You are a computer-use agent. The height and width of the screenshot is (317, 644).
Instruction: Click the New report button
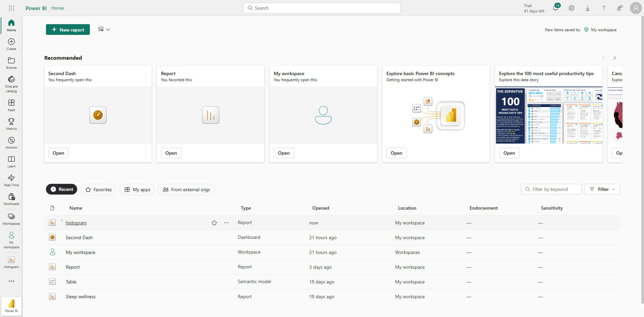tap(68, 30)
